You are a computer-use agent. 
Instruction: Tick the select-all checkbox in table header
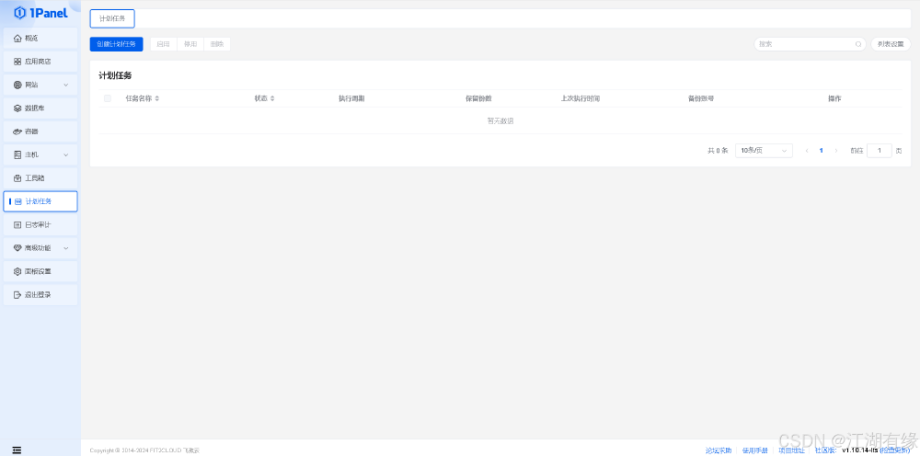click(107, 99)
